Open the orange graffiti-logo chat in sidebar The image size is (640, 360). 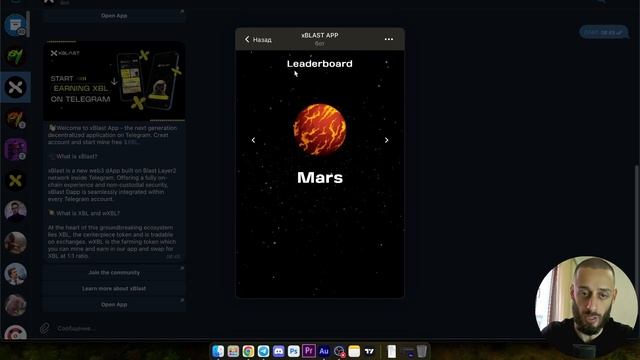[15, 118]
